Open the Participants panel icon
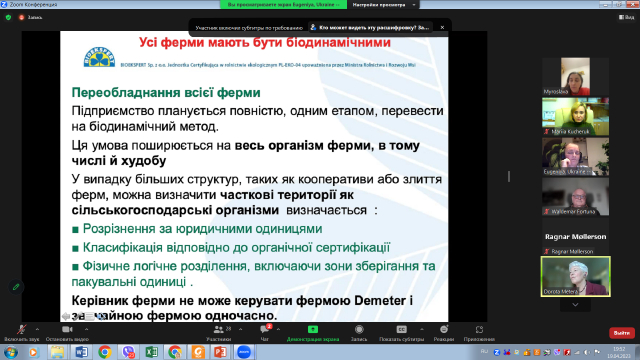 click(219, 329)
